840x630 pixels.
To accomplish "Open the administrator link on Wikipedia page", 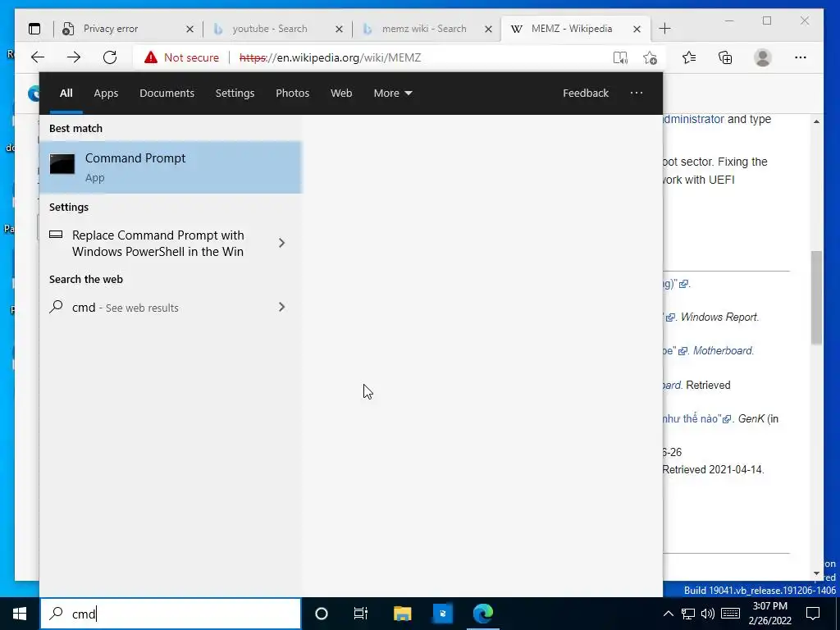I will [x=694, y=119].
